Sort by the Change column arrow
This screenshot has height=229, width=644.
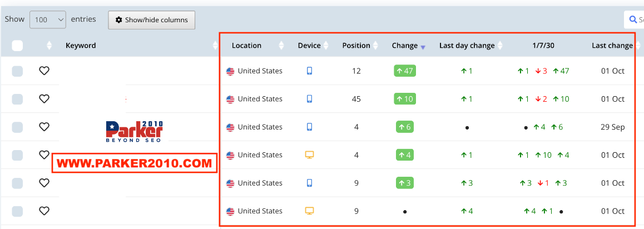pos(423,47)
